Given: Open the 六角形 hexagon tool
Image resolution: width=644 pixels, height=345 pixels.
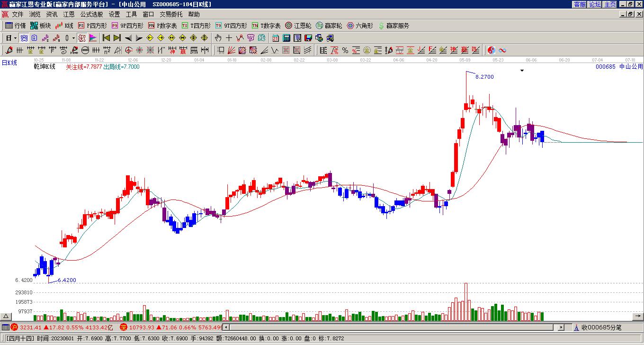Looking at the screenshot, I should [x=360, y=26].
